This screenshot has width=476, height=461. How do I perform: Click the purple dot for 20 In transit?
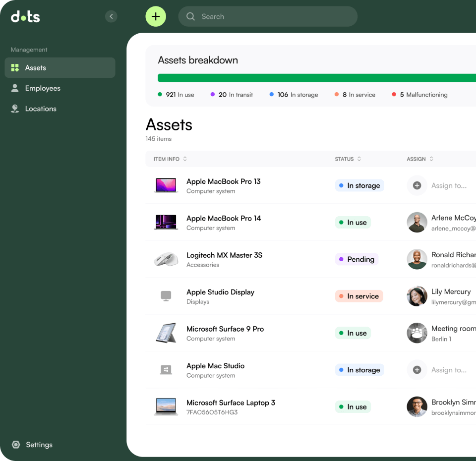point(213,94)
